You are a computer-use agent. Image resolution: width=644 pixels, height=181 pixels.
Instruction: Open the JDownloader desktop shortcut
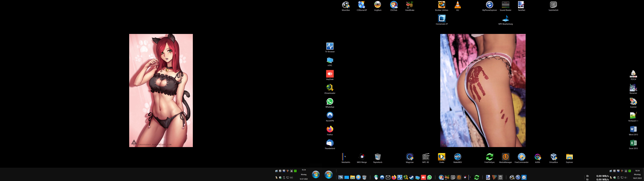[330, 89]
